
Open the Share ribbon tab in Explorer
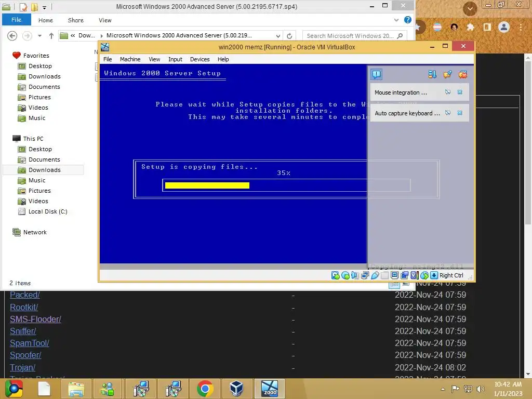pos(76,20)
